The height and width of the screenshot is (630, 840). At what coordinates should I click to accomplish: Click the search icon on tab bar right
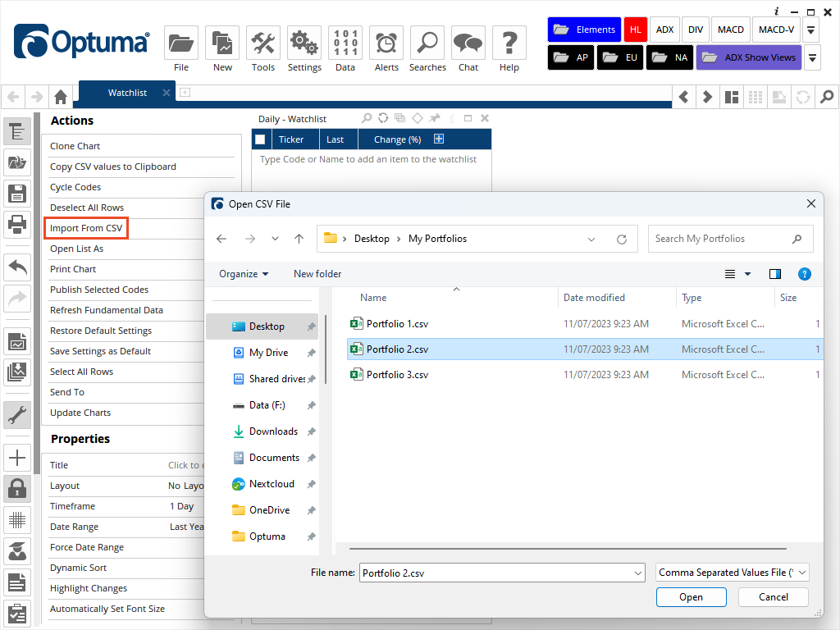tap(827, 97)
